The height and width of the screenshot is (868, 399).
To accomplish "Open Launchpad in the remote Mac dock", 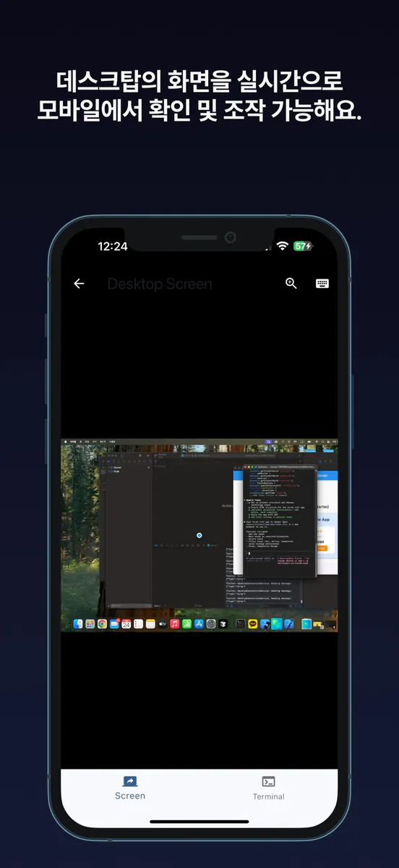I will click(90, 624).
